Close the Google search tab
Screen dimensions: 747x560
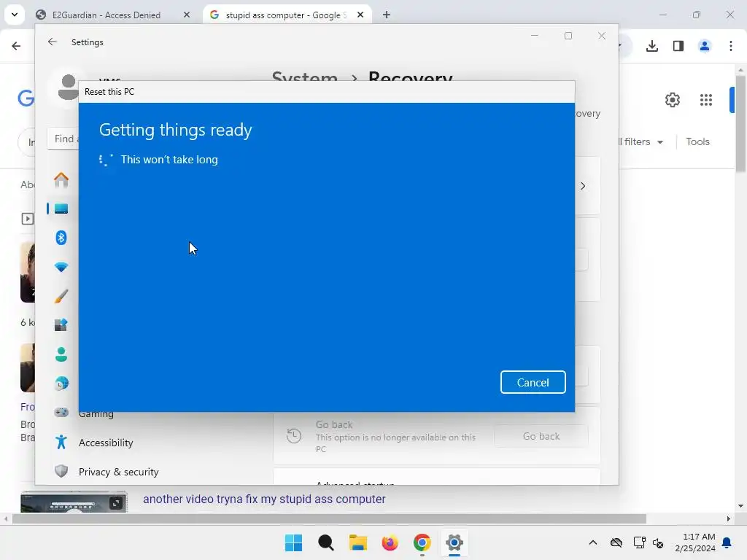(360, 15)
